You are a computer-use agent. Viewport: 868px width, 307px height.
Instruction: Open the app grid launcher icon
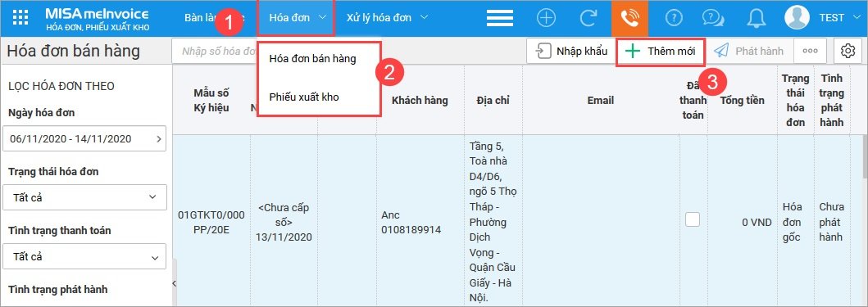[x=20, y=18]
